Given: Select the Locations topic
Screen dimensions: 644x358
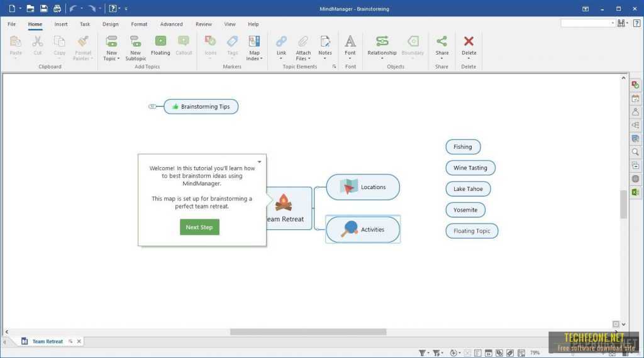Looking at the screenshot, I should tap(363, 187).
